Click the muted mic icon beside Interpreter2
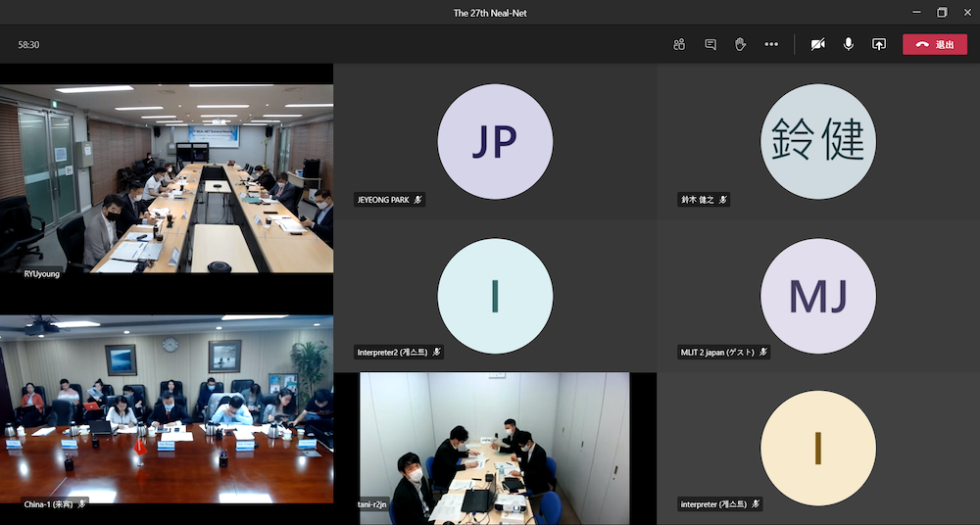 click(x=436, y=352)
